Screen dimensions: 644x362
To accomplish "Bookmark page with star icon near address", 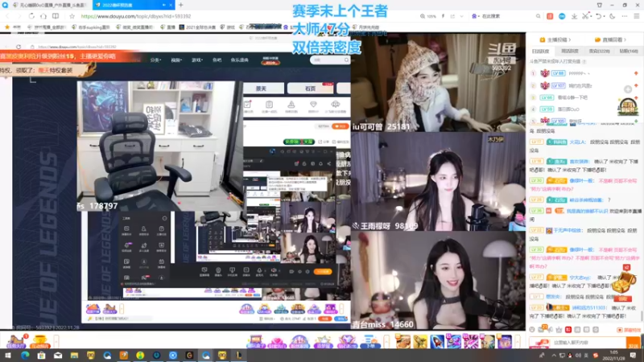I will click(72, 16).
